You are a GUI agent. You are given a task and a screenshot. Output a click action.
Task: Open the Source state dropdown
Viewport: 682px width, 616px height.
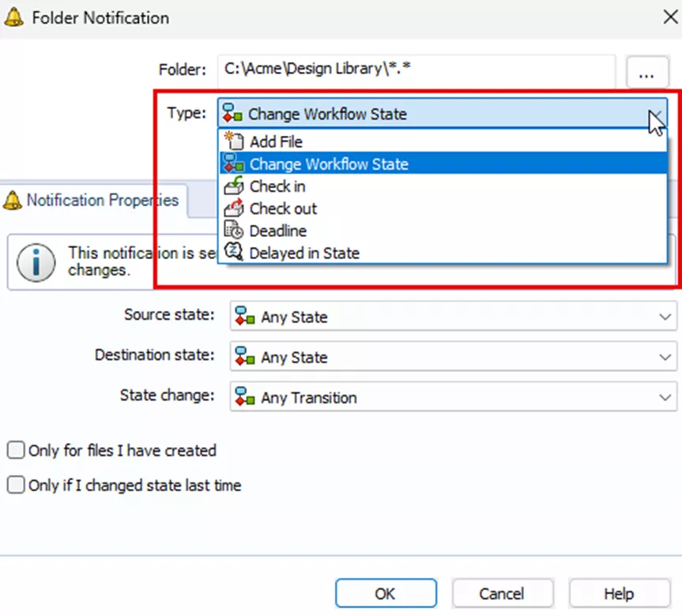pos(665,317)
